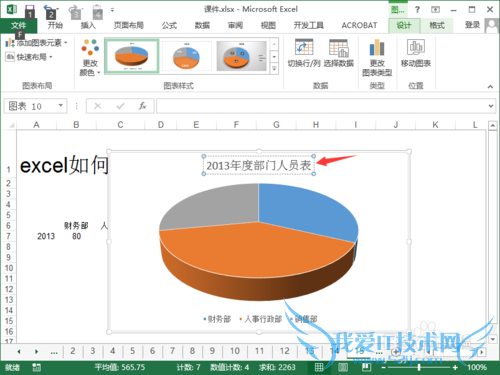Click Ribbon Display Options icon

[435, 9]
